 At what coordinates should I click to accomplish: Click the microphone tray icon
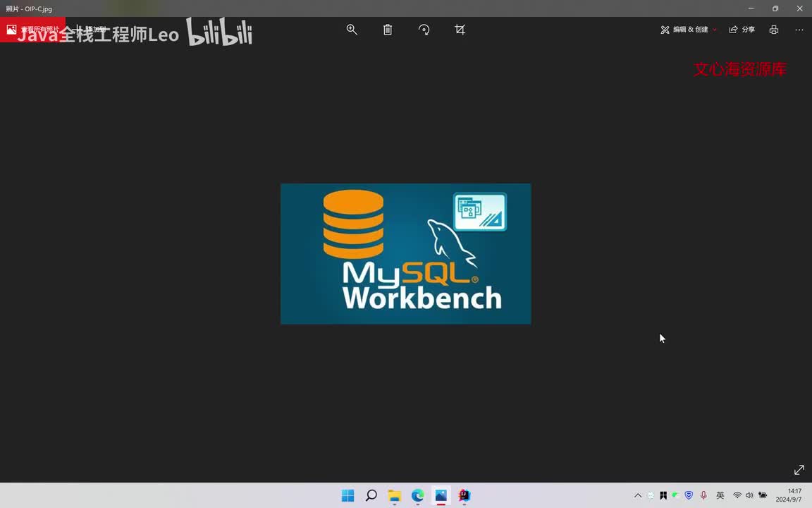click(x=703, y=495)
